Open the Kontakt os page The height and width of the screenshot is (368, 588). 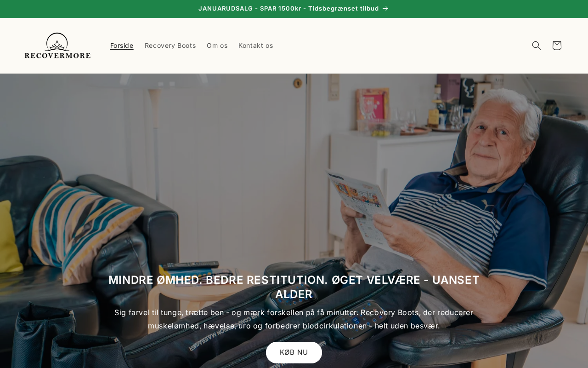255,46
